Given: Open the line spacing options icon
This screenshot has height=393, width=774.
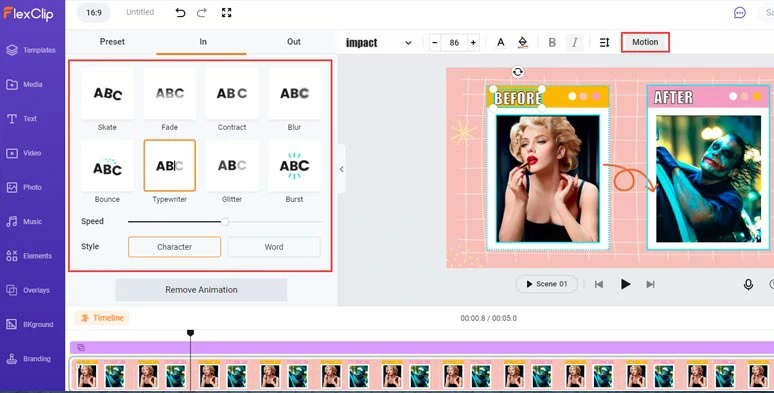Looking at the screenshot, I should point(604,42).
